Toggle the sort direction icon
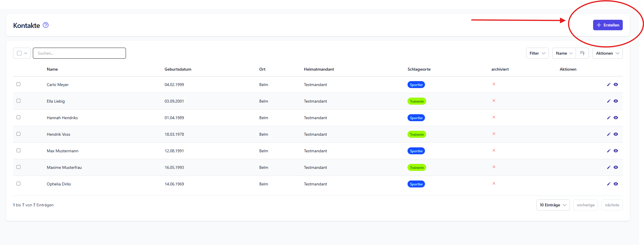Image resolution: width=644 pixels, height=245 pixels. [x=582, y=53]
